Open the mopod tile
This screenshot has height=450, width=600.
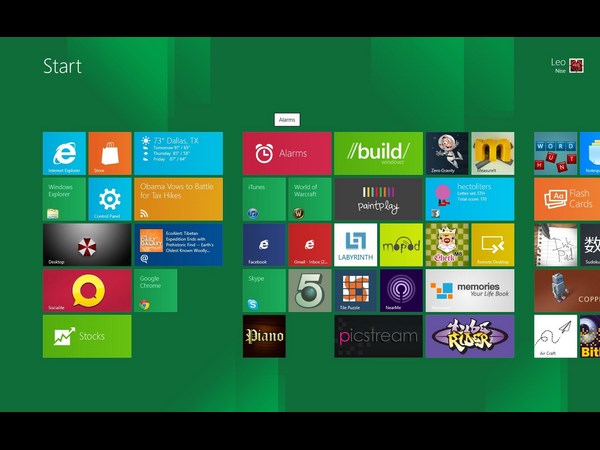[401, 245]
